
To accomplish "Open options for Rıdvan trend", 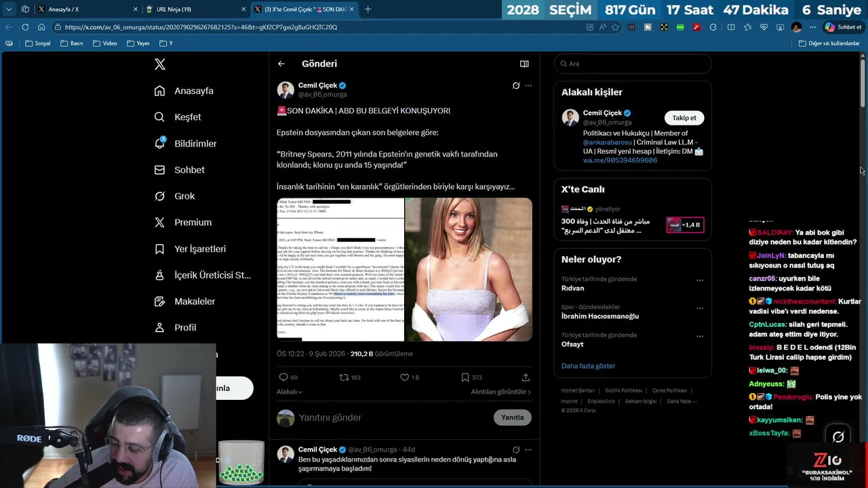I will (700, 280).
